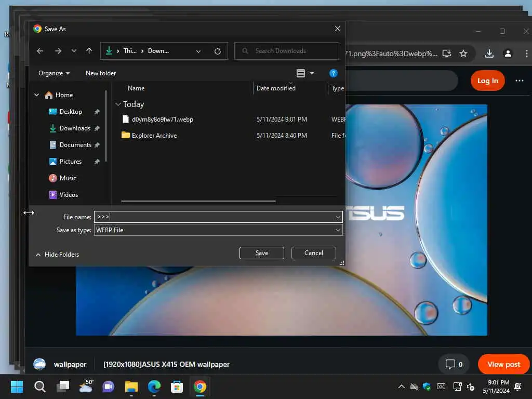Click the file list horizontal scrollbar
The width and height of the screenshot is (532, 399).
point(198,201)
